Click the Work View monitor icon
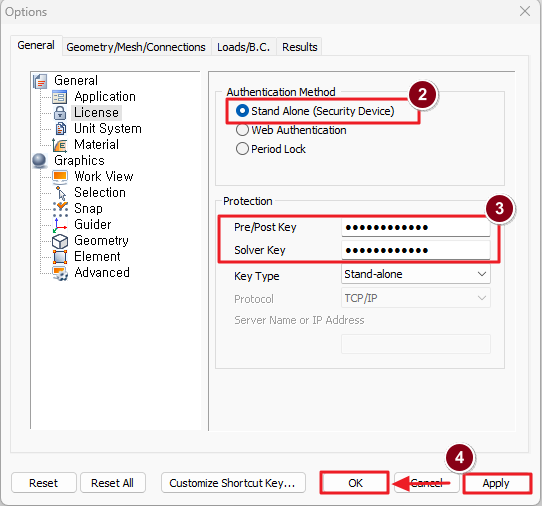 [x=60, y=177]
